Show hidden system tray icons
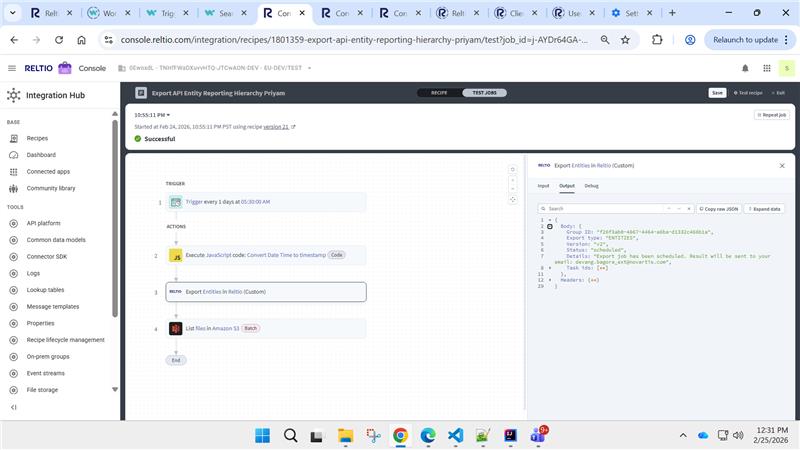The width and height of the screenshot is (800, 450). tap(683, 435)
